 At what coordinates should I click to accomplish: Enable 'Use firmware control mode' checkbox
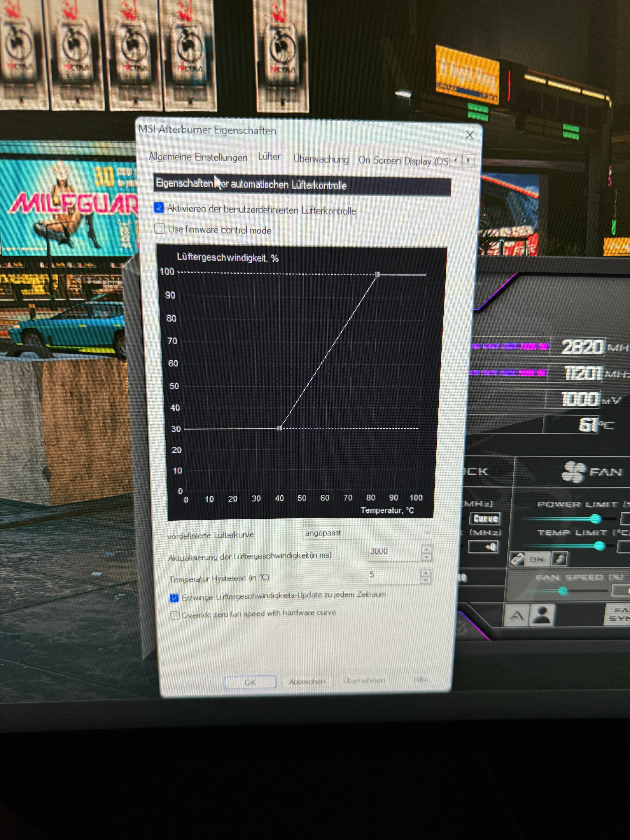coord(160,229)
